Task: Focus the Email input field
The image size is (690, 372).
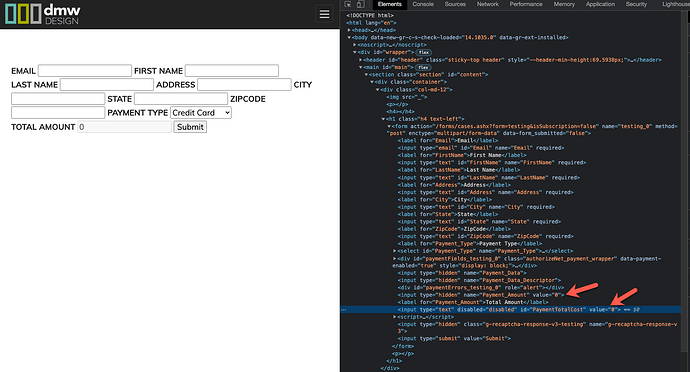Action: coord(85,70)
